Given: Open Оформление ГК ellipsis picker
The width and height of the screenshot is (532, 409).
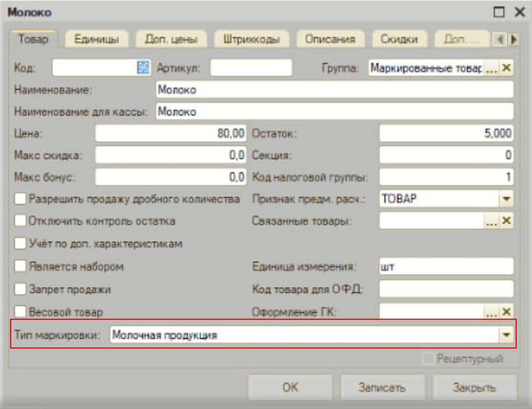Looking at the screenshot, I should coord(491,312).
